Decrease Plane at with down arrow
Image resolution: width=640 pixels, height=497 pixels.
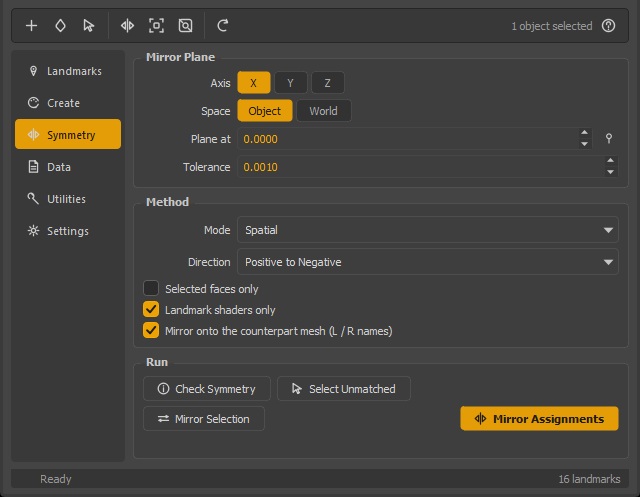[584, 144]
